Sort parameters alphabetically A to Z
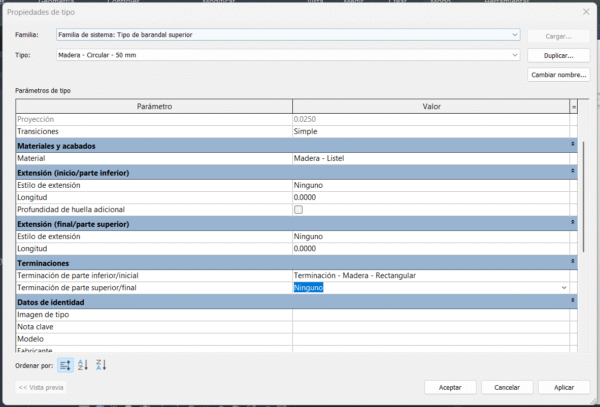 click(x=83, y=365)
